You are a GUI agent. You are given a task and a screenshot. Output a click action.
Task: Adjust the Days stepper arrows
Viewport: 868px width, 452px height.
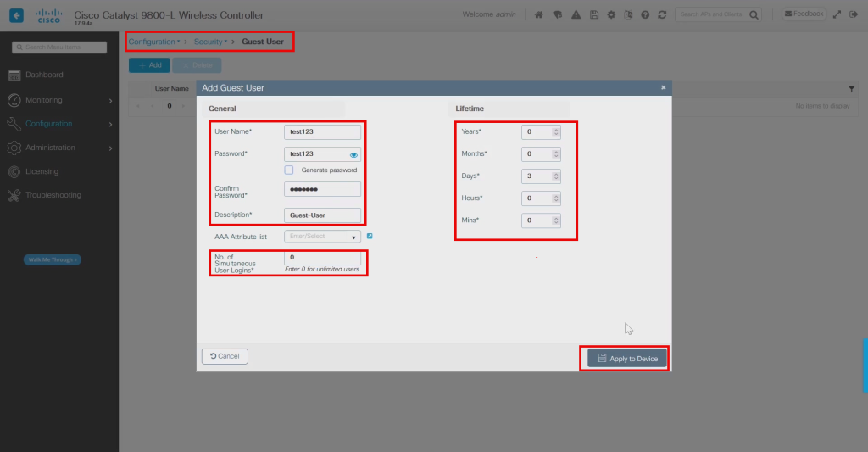pos(556,176)
